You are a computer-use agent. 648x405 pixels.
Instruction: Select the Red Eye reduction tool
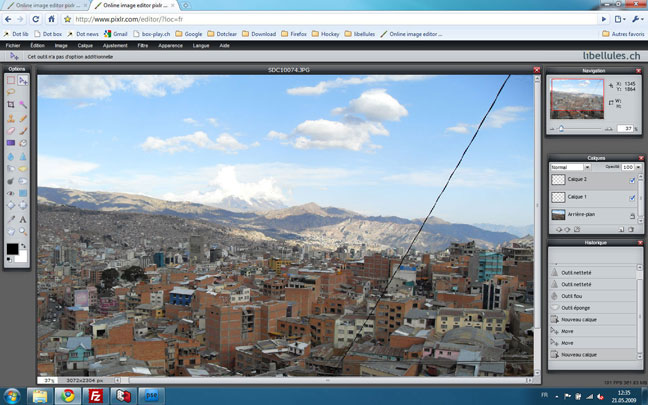[11, 193]
